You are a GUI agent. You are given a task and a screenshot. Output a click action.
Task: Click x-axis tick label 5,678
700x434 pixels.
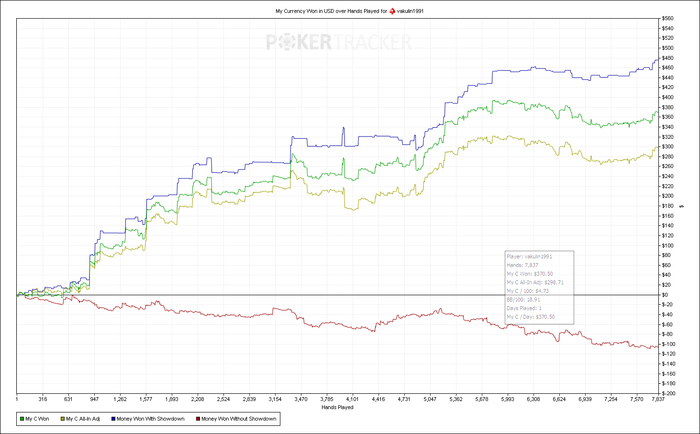click(482, 399)
